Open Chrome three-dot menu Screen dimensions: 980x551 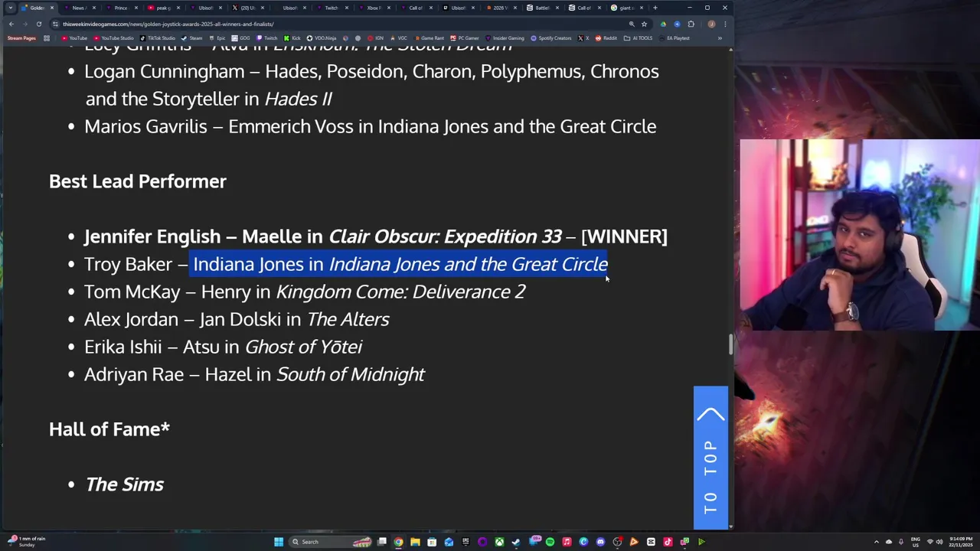[725, 24]
